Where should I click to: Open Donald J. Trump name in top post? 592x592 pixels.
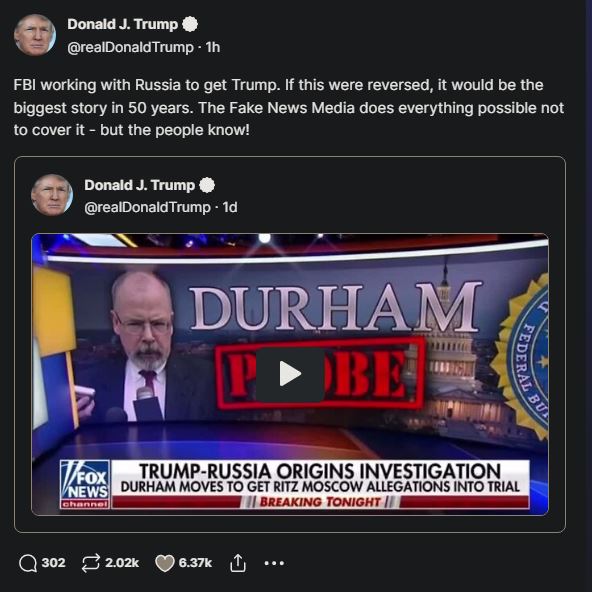point(122,24)
